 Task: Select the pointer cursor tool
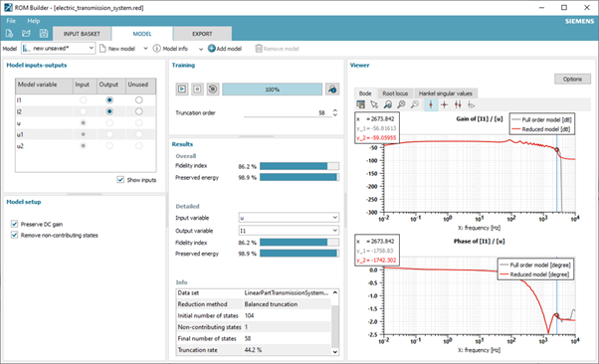(x=374, y=104)
